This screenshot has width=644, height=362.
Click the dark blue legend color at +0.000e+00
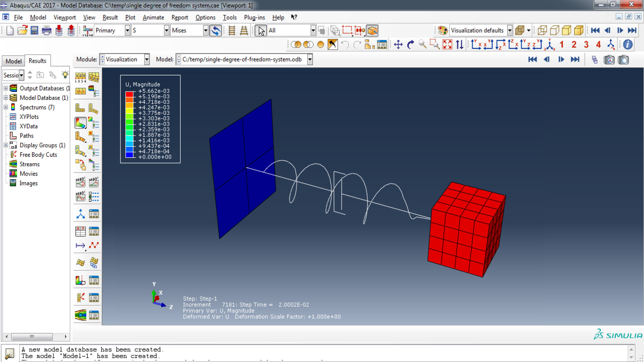pos(129,155)
